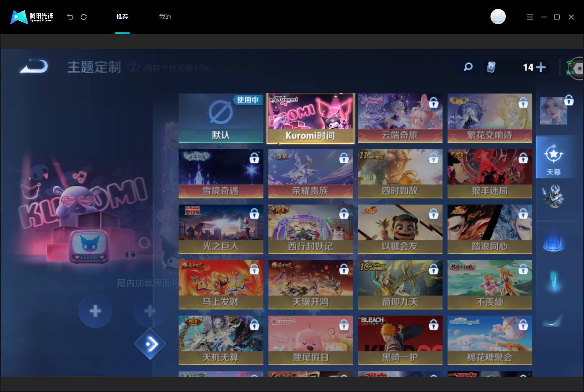Pick the 狼羊迷局 theme card
584x392 pixels.
[490, 173]
